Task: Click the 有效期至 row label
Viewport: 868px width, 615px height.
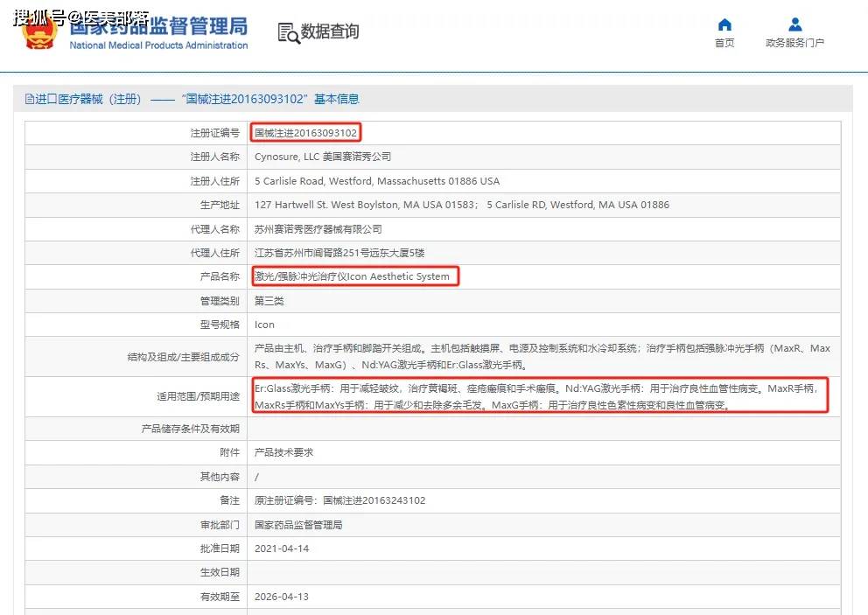Action: click(x=220, y=597)
